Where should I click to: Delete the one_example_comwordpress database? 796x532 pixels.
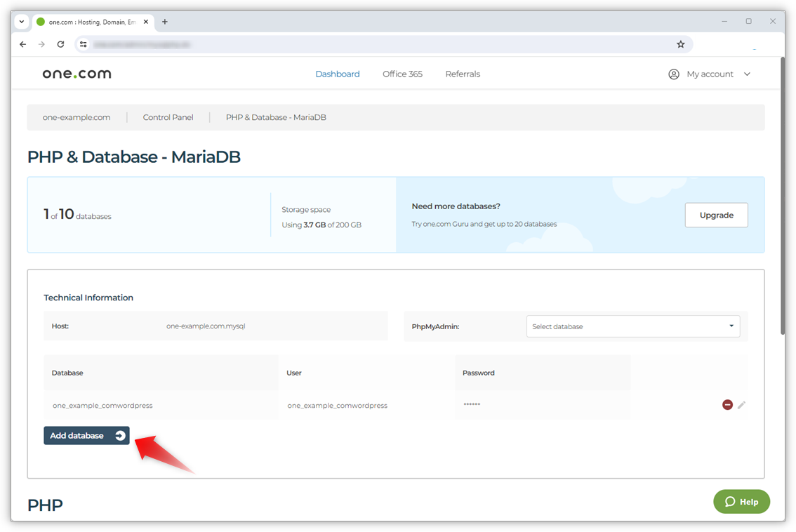click(728, 404)
